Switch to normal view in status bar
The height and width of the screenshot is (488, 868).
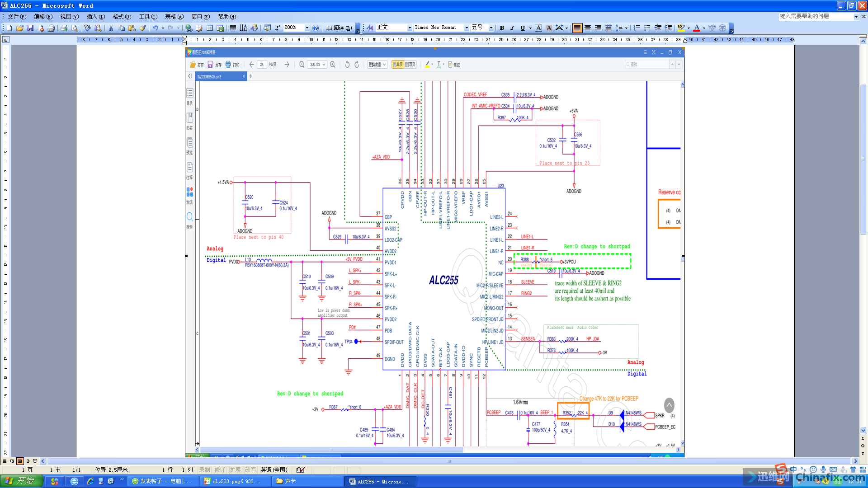[5, 461]
